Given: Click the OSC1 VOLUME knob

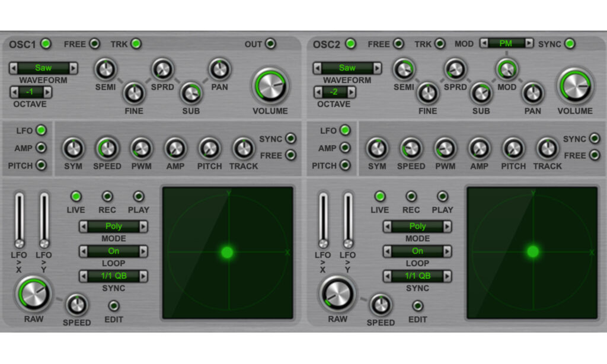Looking at the screenshot, I should point(270,86).
